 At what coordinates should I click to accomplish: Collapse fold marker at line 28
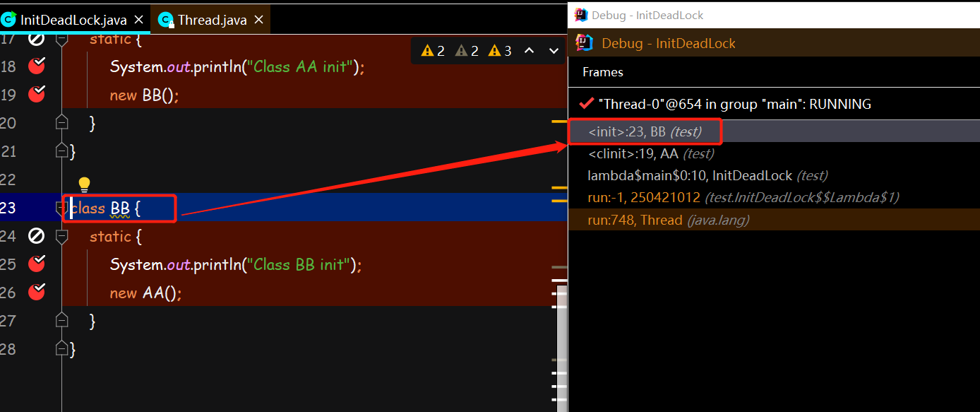[x=61, y=348]
